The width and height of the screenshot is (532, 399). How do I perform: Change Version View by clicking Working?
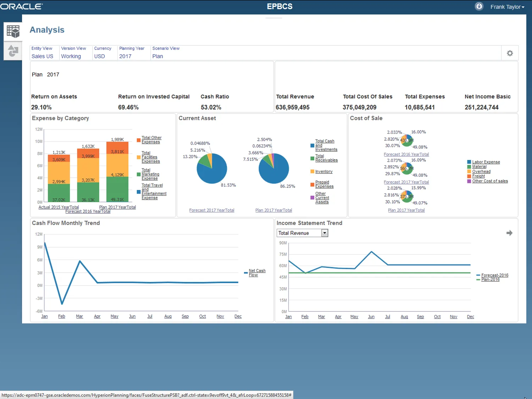tap(71, 56)
